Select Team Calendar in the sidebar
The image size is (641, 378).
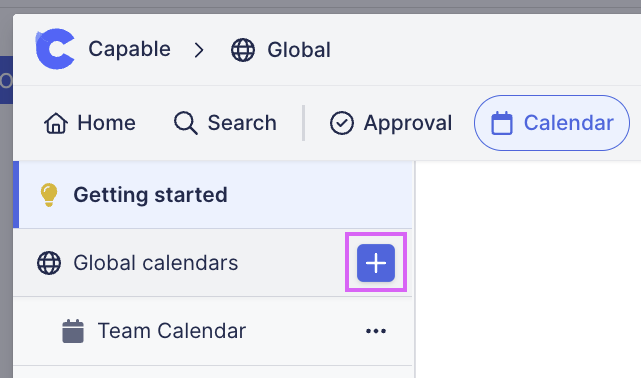[213, 331]
